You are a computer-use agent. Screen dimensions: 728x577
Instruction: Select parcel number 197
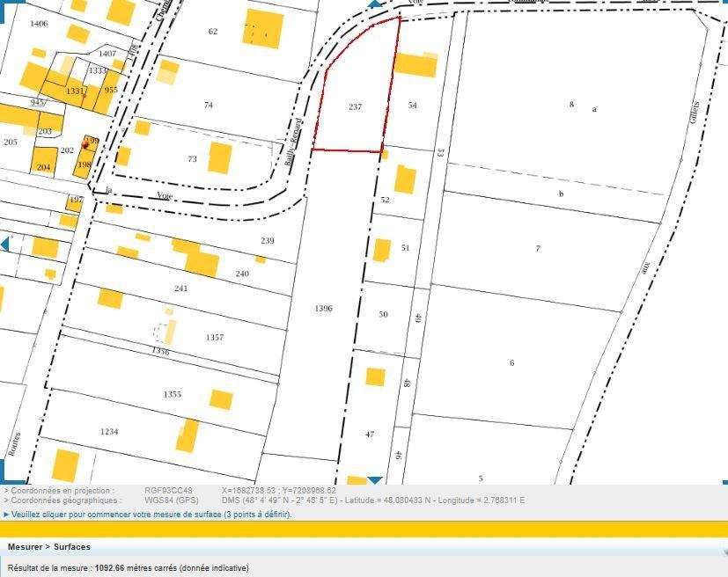point(76,200)
